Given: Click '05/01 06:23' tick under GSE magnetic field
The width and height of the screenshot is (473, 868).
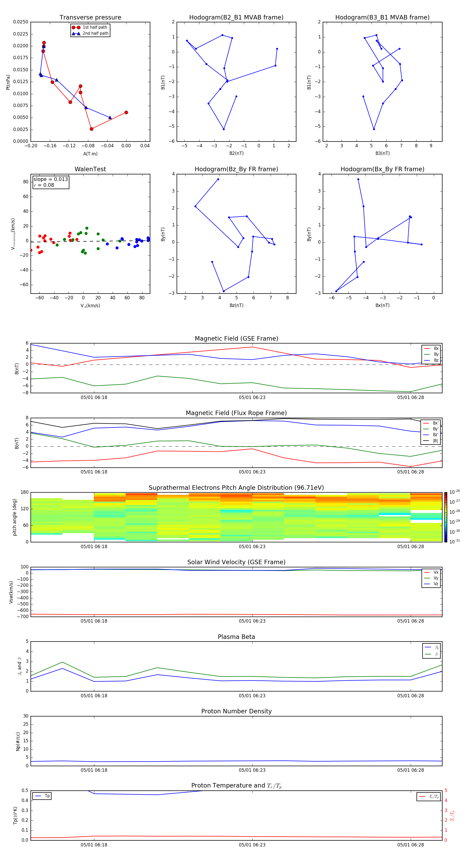Looking at the screenshot, I should pos(252,398).
